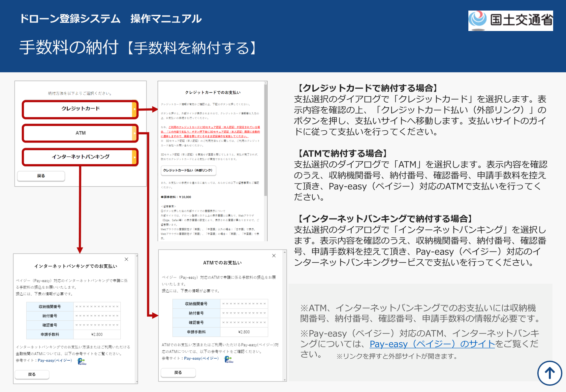Image resolution: width=566 pixels, height=392 pixels.
Task: Click the クレジットカードでのお支払い dialog title
Action: tap(213, 92)
